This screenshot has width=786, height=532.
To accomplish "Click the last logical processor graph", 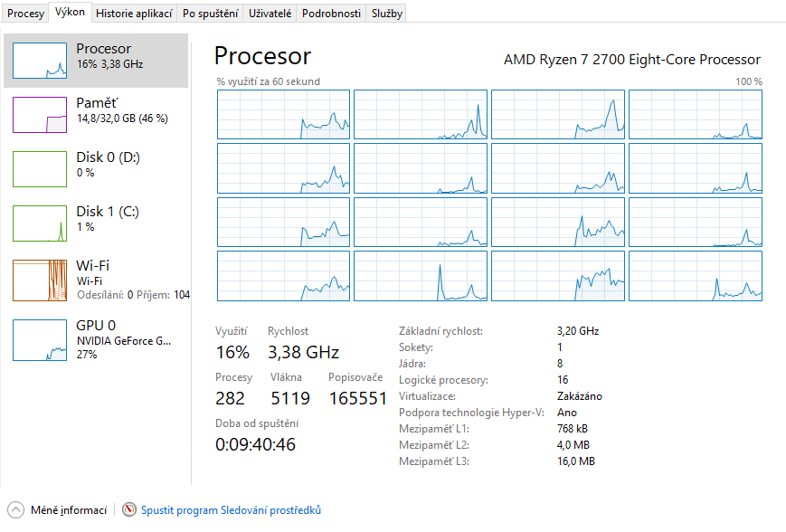I will click(x=696, y=276).
